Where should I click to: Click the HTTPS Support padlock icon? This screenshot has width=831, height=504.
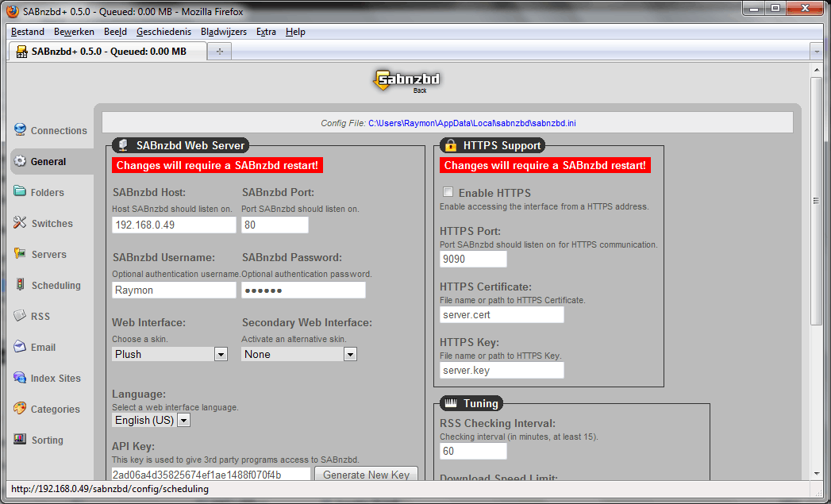(451, 145)
